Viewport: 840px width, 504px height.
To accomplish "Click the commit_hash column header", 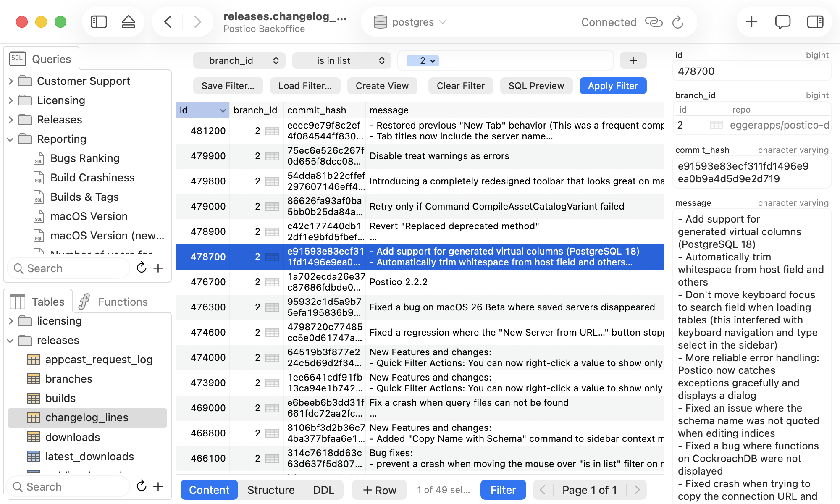I will (x=325, y=110).
